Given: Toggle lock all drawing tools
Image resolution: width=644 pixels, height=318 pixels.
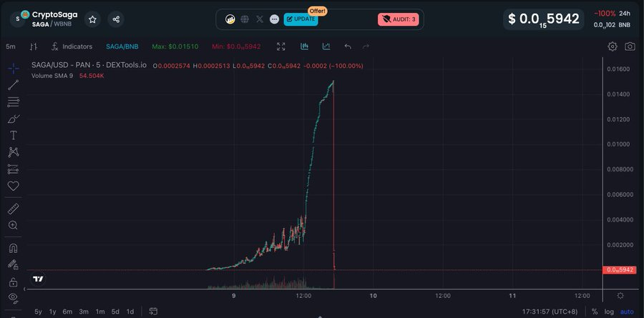Looking at the screenshot, I should click(13, 282).
